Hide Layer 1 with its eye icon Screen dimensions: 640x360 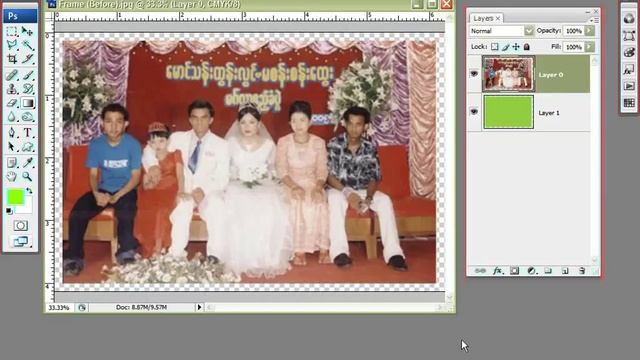tap(474, 112)
